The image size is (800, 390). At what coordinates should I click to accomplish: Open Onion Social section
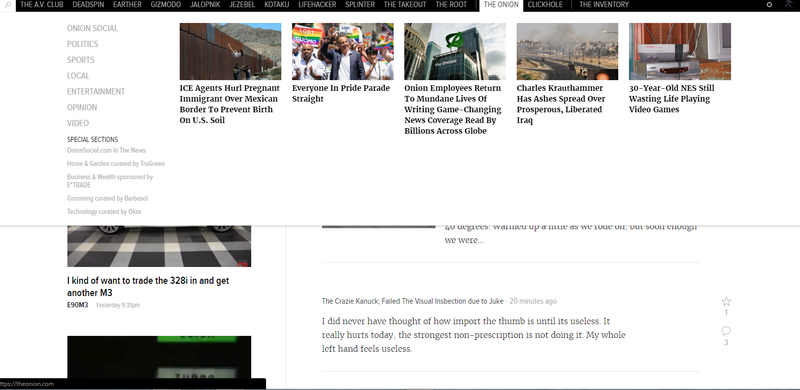coord(92,29)
